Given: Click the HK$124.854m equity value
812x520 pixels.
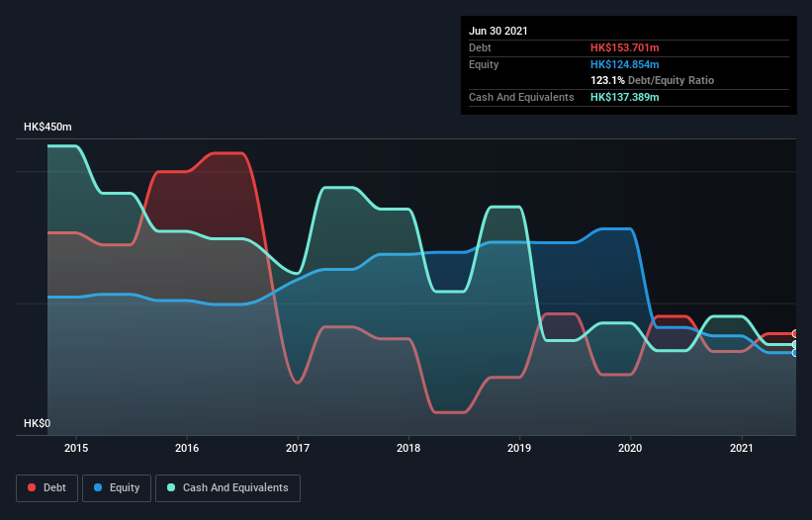Looking at the screenshot, I should 624,64.
